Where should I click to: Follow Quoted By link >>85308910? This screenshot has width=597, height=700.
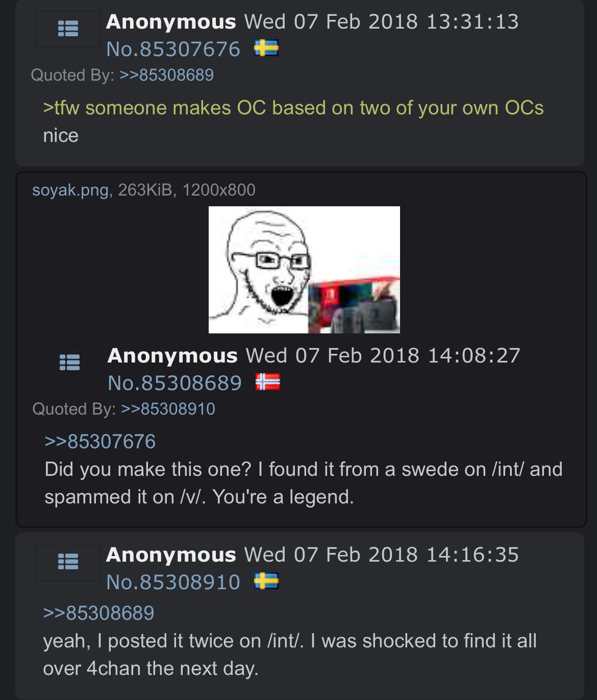pos(168,409)
